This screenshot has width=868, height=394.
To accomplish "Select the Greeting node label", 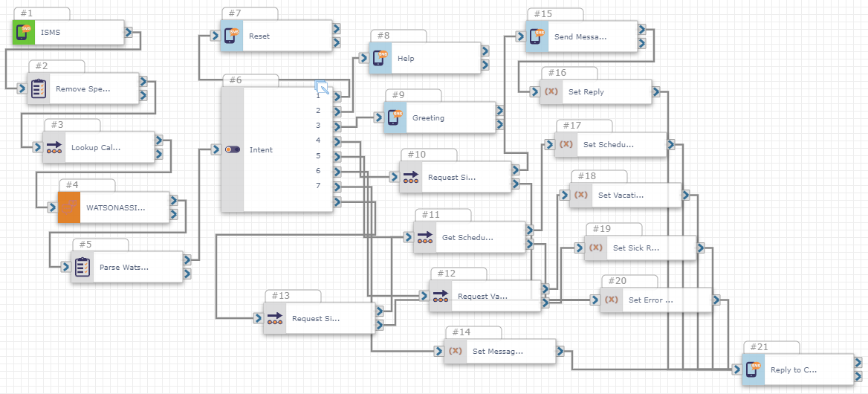I will 428,117.
